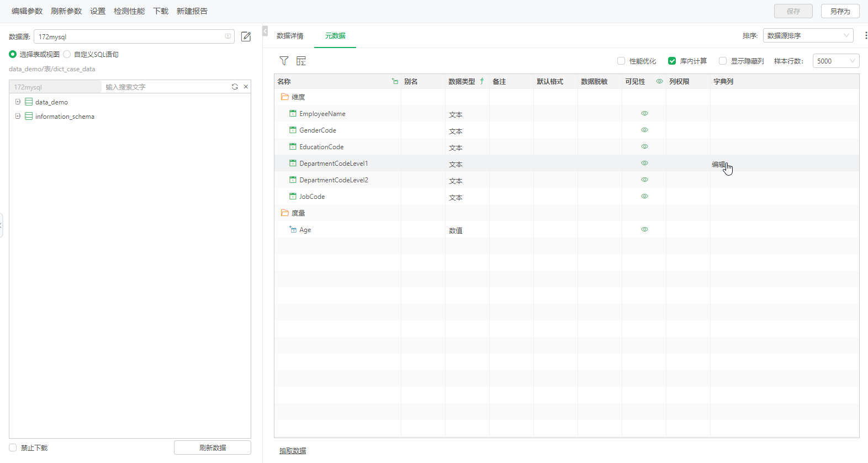This screenshot has height=463, width=868.
Task: Click the 刷新数据 button
Action: point(213,448)
